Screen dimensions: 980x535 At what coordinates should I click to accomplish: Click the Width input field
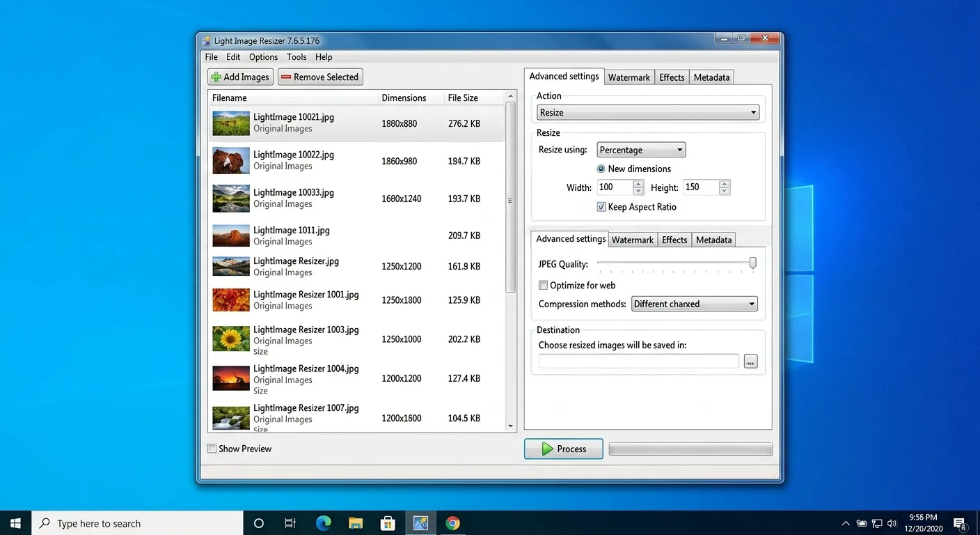(615, 187)
